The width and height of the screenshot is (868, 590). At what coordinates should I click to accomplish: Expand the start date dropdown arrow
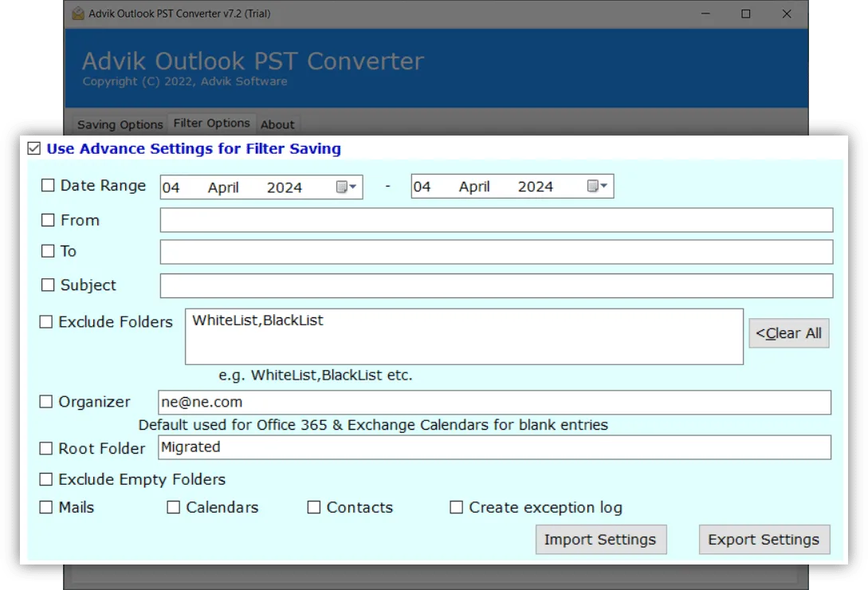[353, 187]
